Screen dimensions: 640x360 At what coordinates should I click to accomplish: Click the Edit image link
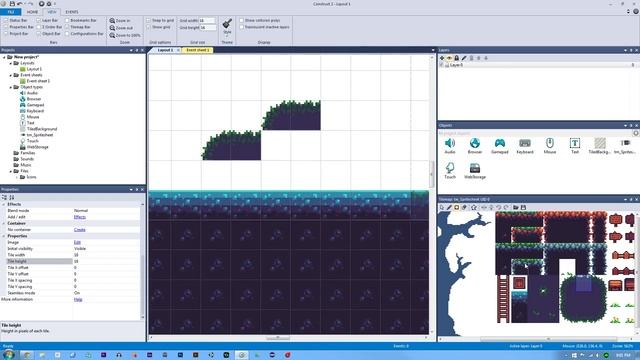[x=77, y=242]
